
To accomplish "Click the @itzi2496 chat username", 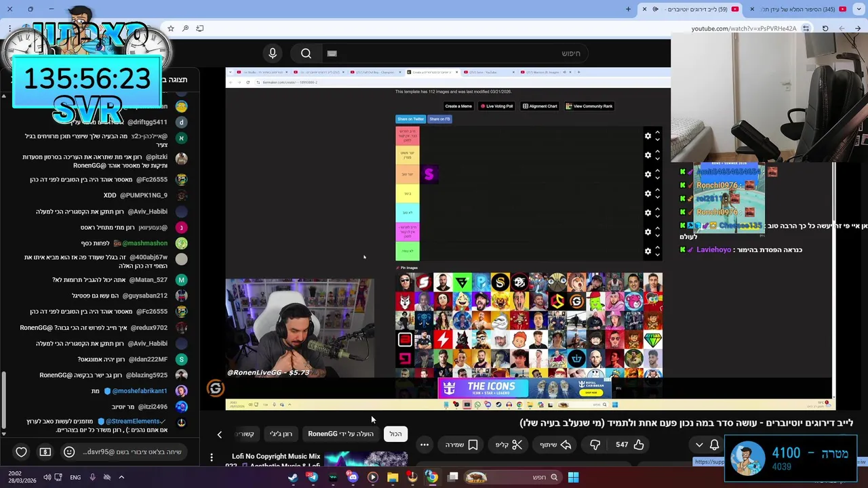I will pos(153,407).
